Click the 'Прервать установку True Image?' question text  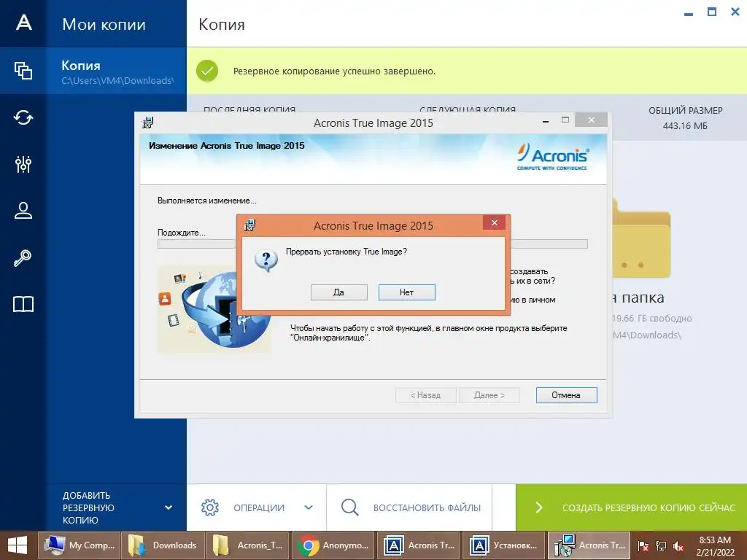347,252
